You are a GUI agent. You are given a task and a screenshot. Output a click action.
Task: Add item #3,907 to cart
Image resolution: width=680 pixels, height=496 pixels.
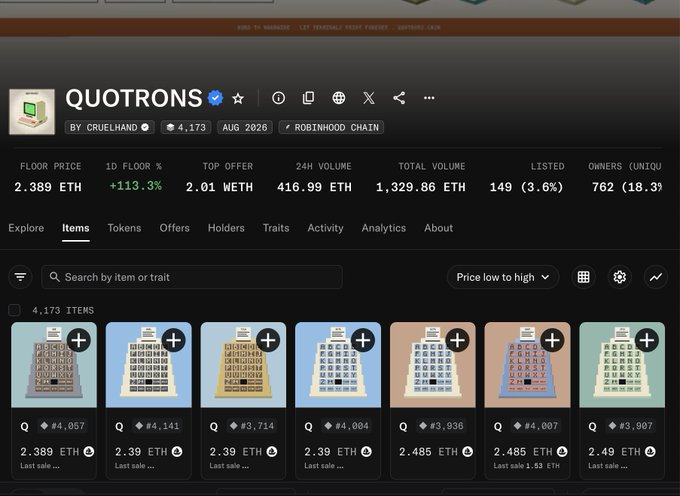[647, 340]
